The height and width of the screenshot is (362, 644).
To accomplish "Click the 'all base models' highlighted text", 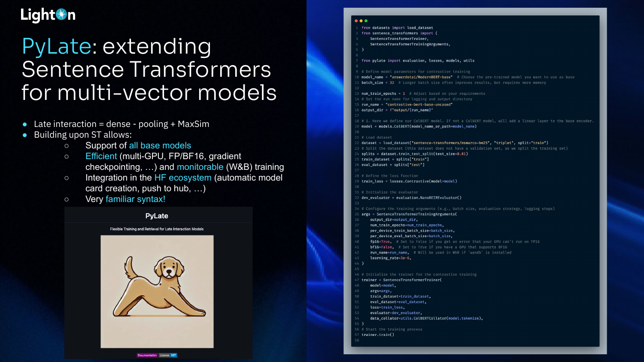I will click(x=160, y=145).
